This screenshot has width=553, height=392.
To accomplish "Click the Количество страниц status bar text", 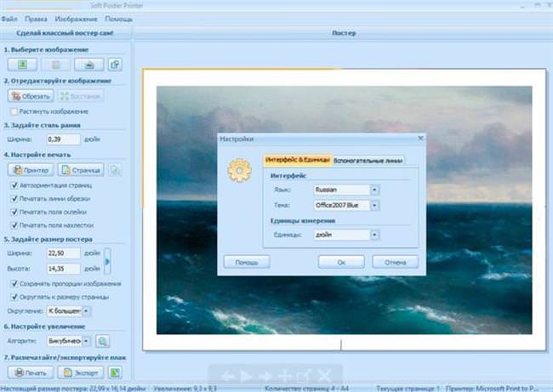I will click(x=307, y=389).
